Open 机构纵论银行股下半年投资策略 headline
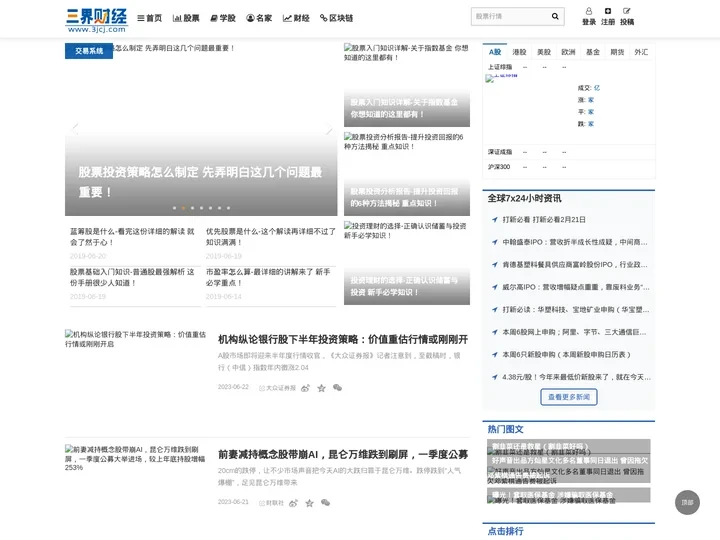Image resolution: width=720 pixels, height=540 pixels. tap(343, 339)
